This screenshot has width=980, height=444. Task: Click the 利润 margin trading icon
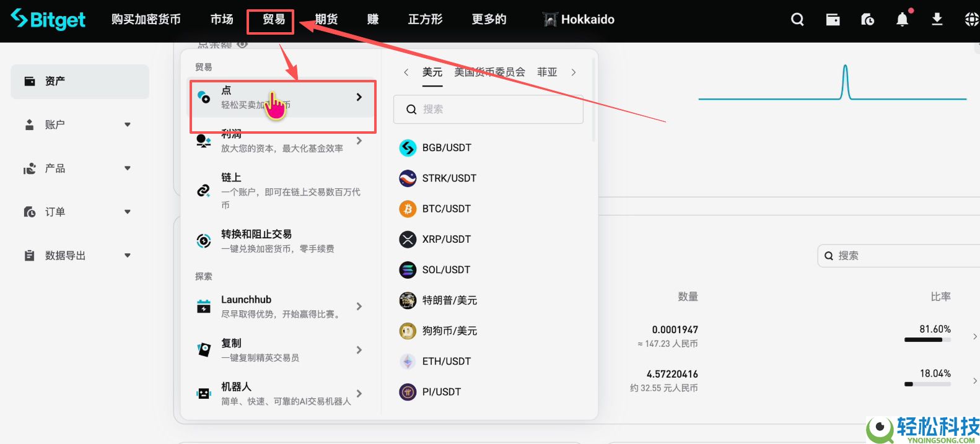(x=203, y=141)
